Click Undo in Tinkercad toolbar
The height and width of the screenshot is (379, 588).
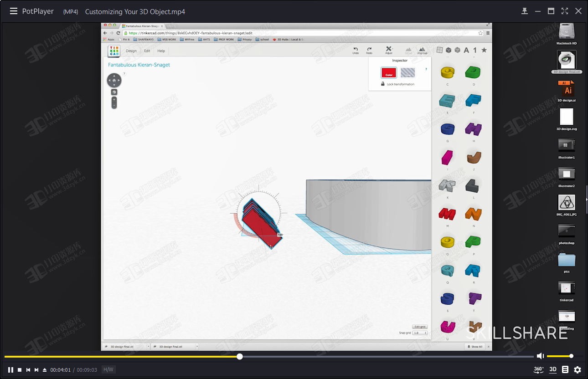point(356,50)
